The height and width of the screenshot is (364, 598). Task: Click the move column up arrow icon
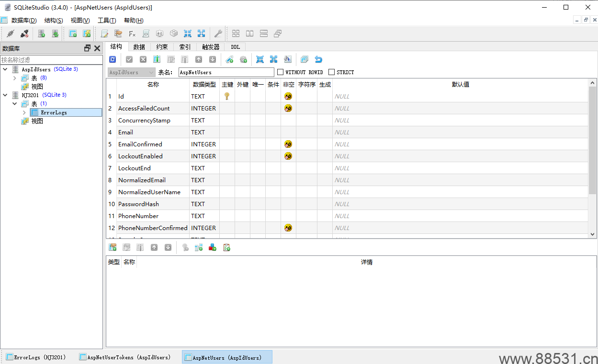click(x=199, y=59)
